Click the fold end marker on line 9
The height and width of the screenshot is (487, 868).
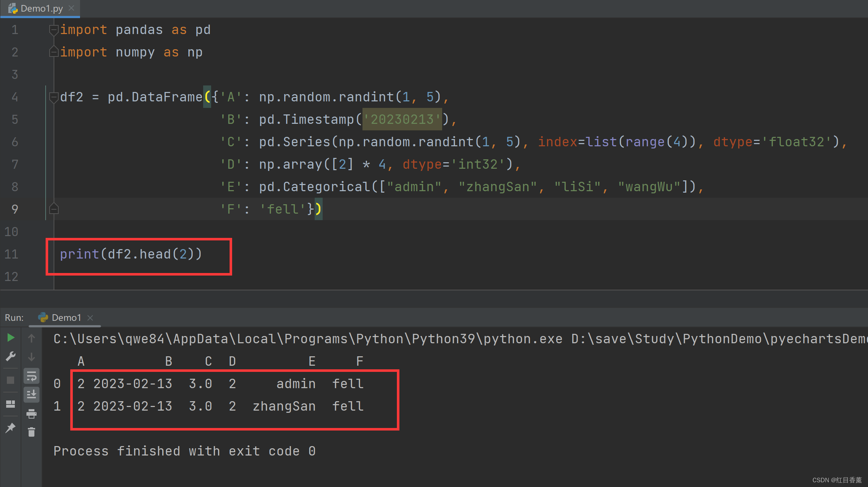[54, 209]
